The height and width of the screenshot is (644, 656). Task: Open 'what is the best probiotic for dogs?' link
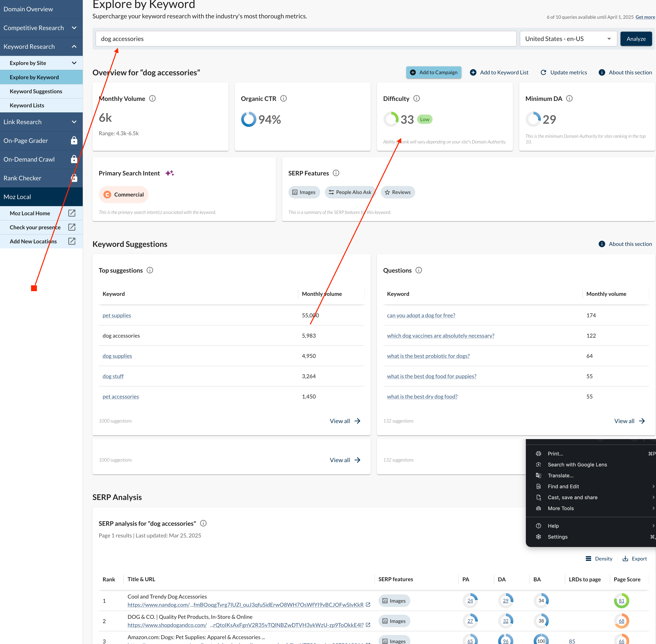428,356
